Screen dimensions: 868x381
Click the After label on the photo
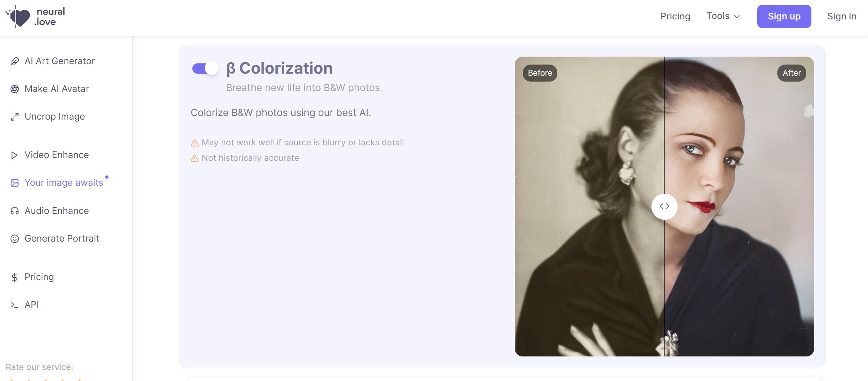(792, 73)
